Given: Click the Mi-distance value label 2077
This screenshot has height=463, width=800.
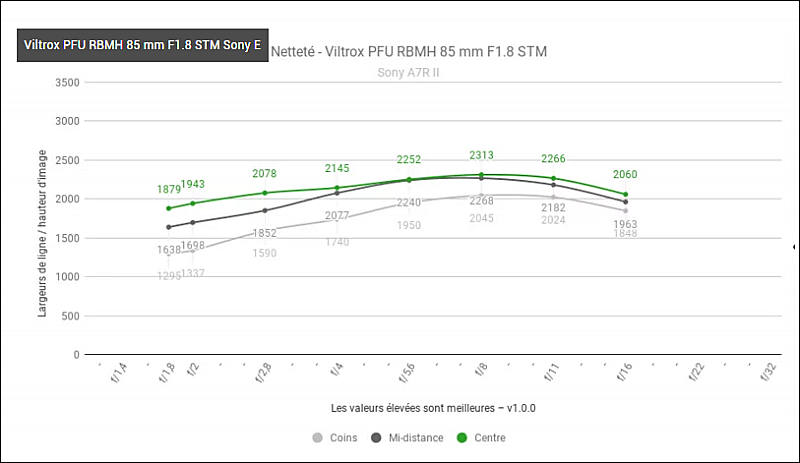Looking at the screenshot, I should 337,216.
